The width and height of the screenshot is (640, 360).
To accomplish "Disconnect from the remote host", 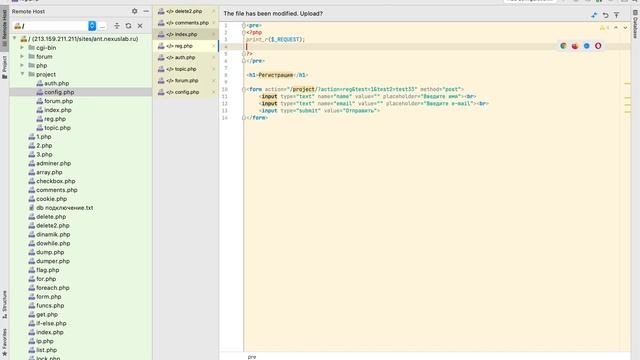I will [x=140, y=26].
